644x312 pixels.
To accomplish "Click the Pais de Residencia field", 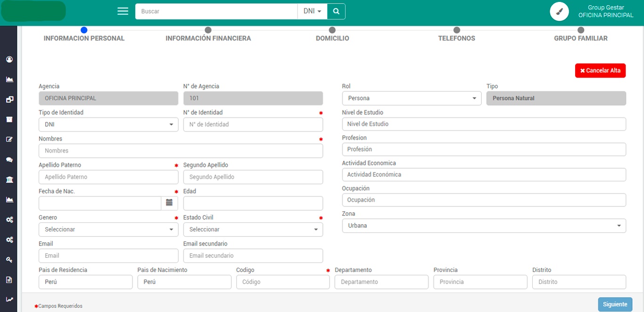I will pos(85,282).
